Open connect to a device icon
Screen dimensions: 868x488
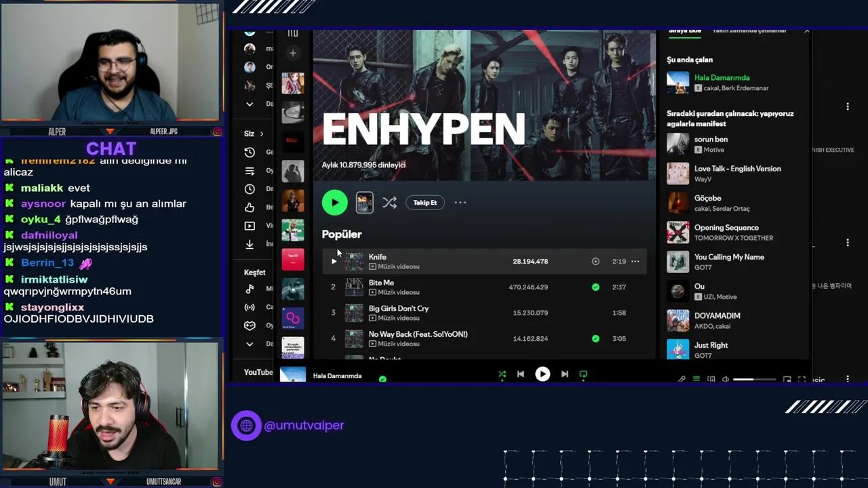tap(711, 380)
